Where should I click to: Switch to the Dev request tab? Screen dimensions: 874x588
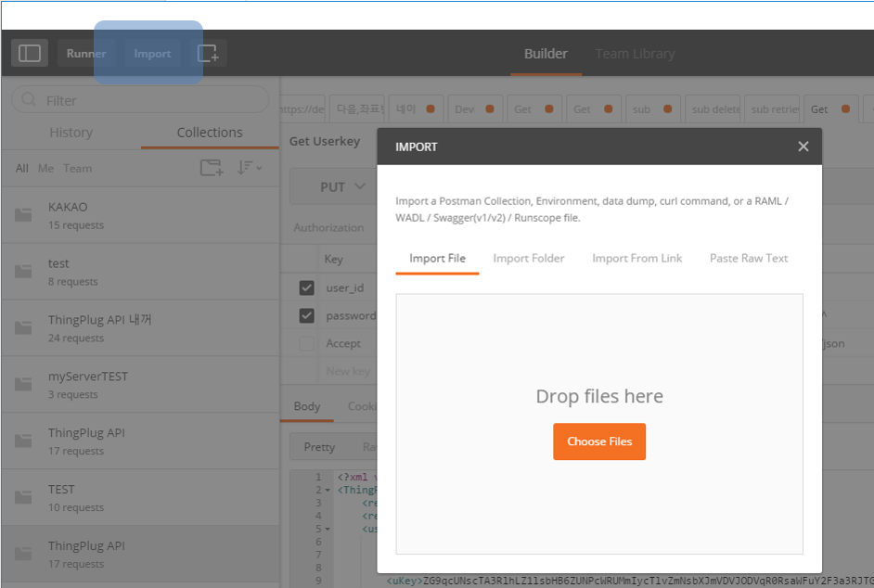[475, 109]
